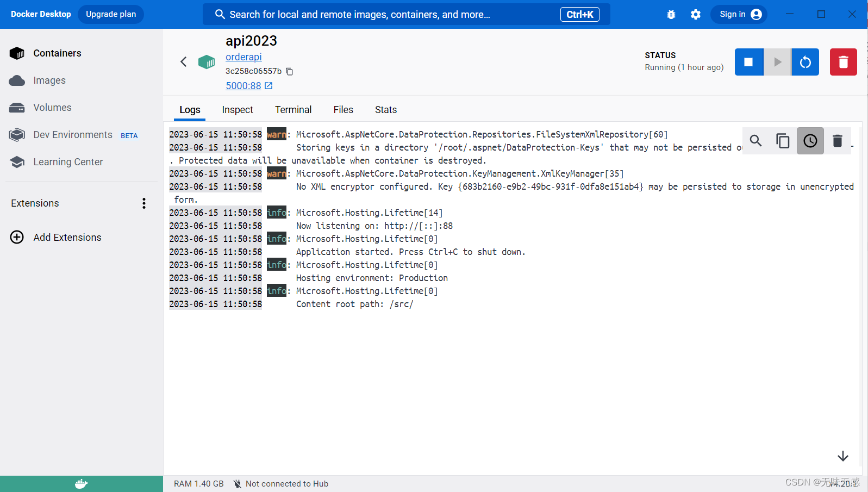Go back to containers list arrow
Viewport: 868px width, 492px height.
coord(184,61)
